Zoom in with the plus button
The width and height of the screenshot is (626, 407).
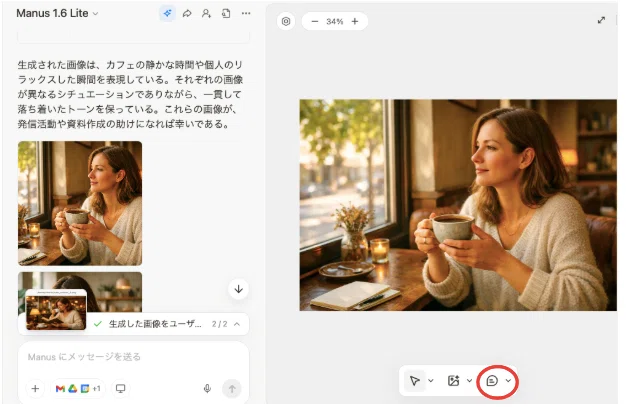click(x=355, y=21)
